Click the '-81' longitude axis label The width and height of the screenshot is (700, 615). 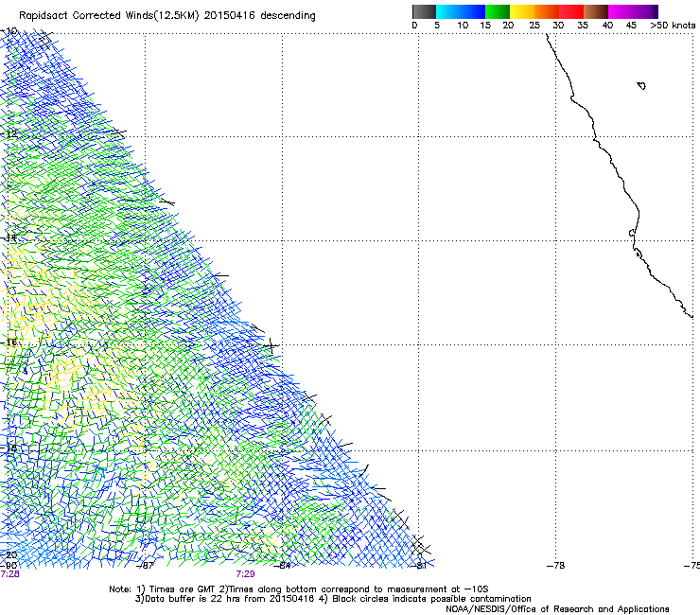(x=419, y=566)
